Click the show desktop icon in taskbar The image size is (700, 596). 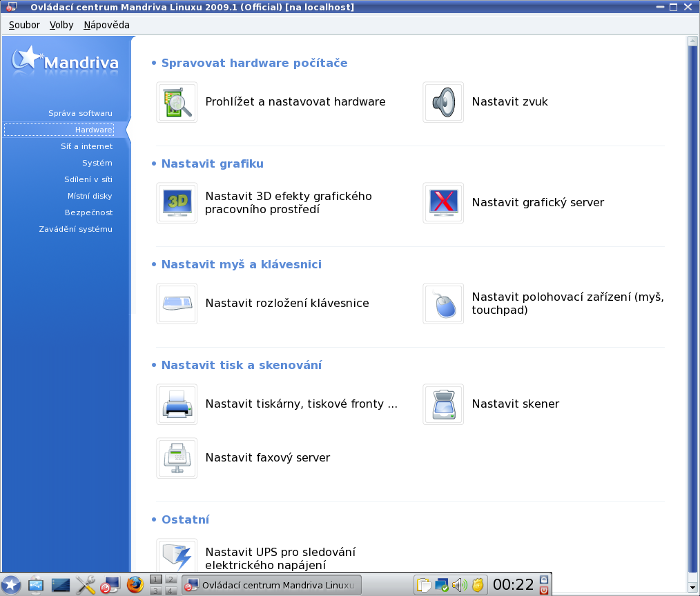click(61, 585)
